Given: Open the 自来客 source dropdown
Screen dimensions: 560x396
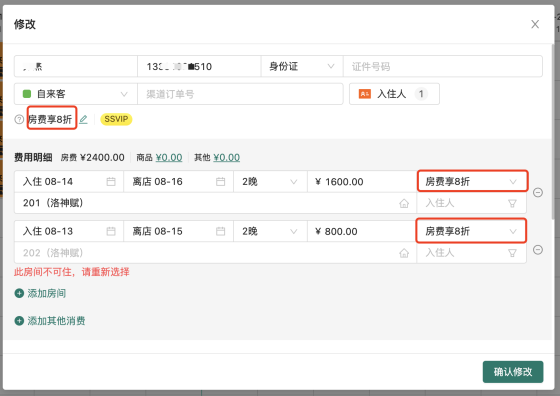Looking at the screenshot, I should tap(76, 94).
